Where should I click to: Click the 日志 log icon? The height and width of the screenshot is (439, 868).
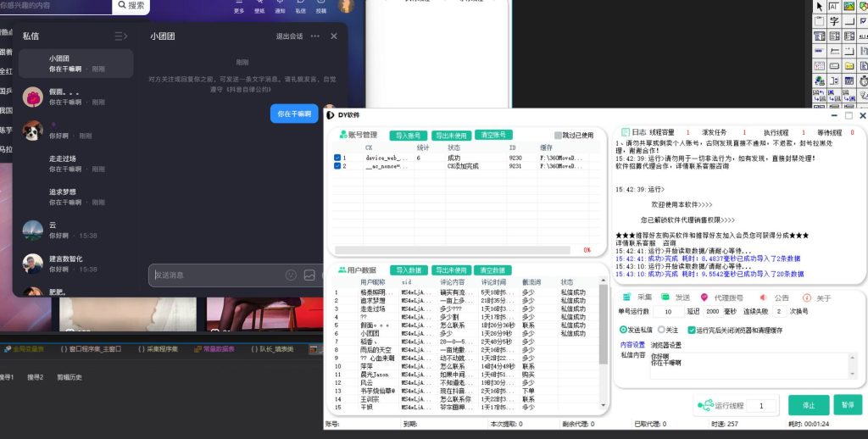pyautogui.click(x=625, y=132)
